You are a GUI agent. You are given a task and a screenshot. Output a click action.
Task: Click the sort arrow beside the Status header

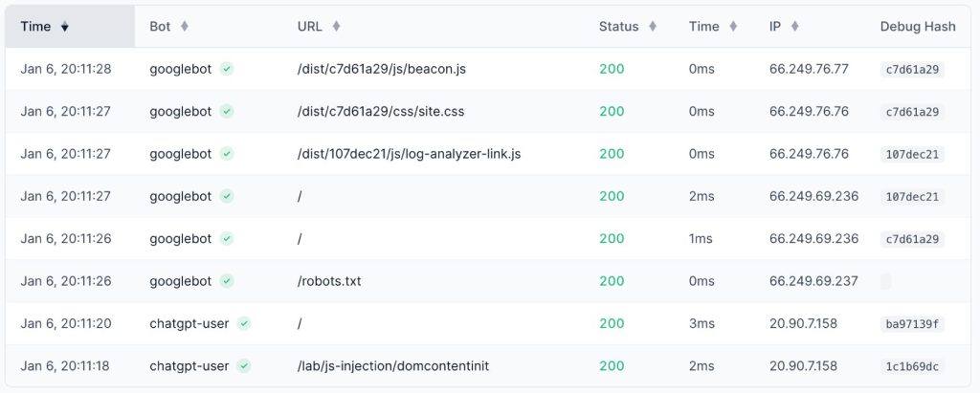tap(653, 27)
